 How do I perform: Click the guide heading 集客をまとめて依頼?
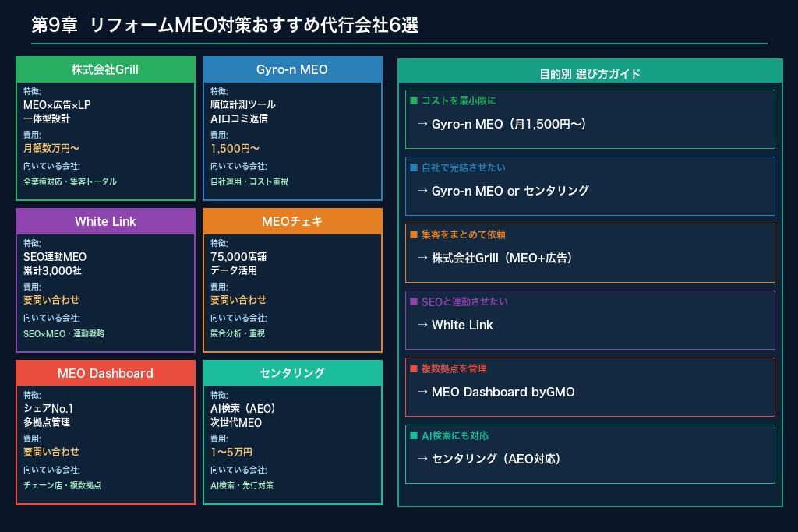(x=463, y=235)
